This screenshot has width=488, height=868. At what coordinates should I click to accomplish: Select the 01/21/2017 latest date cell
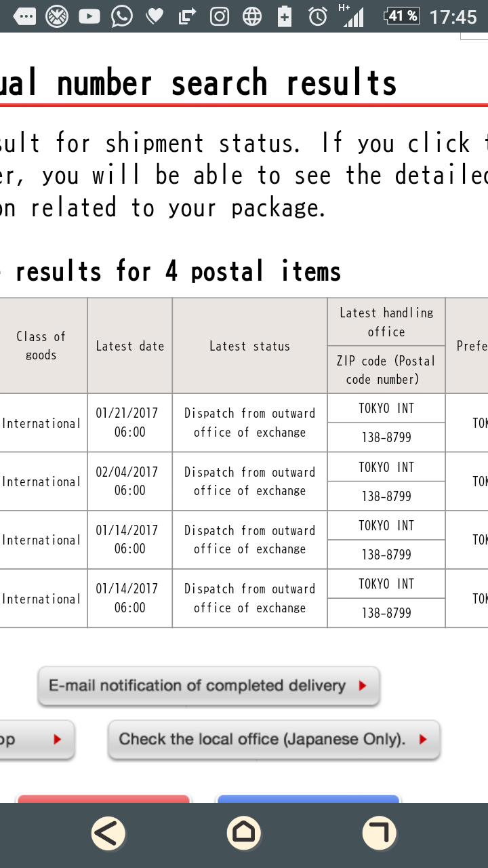pyautogui.click(x=130, y=422)
